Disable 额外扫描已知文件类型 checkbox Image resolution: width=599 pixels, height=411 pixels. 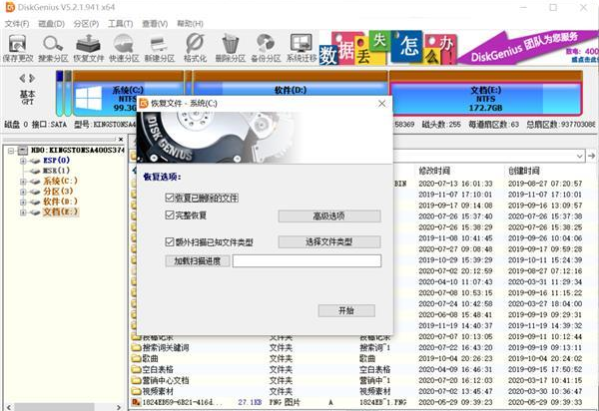[170, 242]
